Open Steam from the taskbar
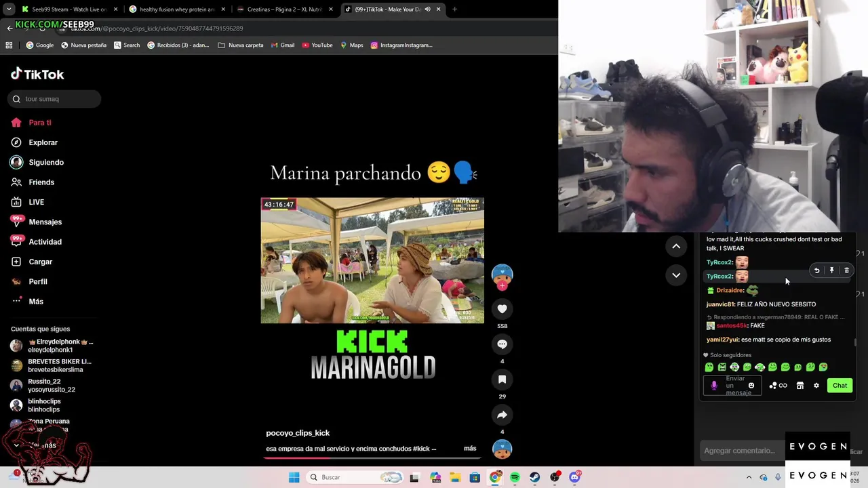Viewport: 868px width, 488px height. [x=534, y=477]
